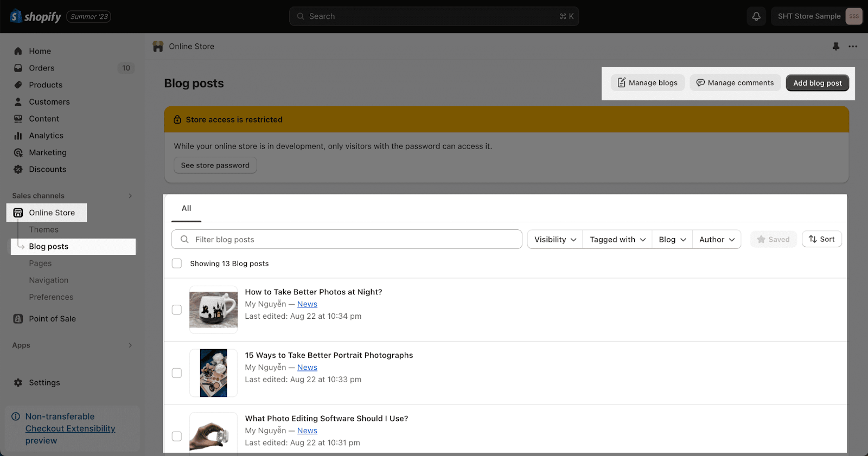Open Themes in the sidebar
This screenshot has width=868, height=456.
click(x=44, y=229)
